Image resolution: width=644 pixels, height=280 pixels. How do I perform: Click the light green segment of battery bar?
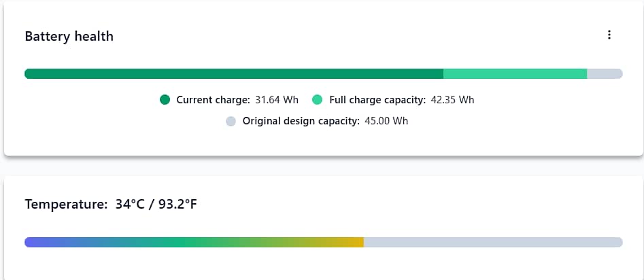pyautogui.click(x=515, y=74)
